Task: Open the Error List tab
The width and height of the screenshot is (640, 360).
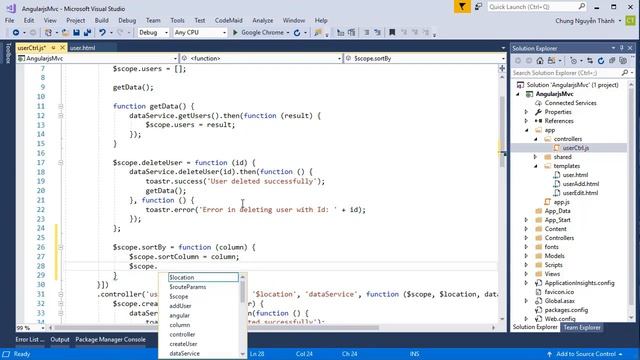Action: 30,340
